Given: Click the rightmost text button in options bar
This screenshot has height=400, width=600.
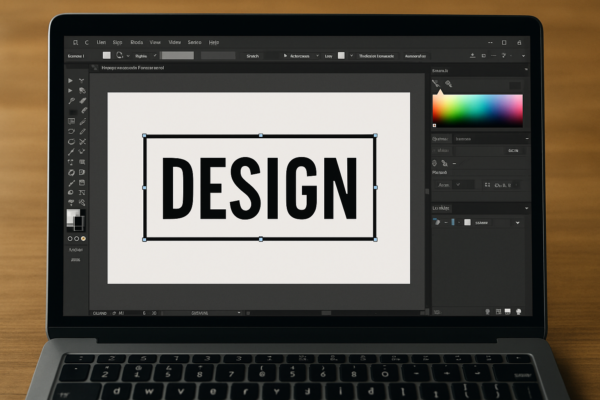Looking at the screenshot, I should 415,56.
